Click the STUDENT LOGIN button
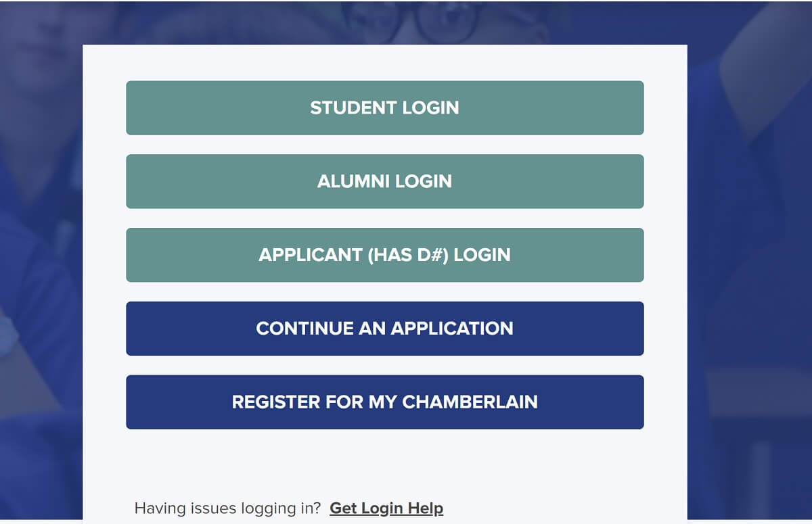The height and width of the screenshot is (524, 812). click(x=384, y=108)
